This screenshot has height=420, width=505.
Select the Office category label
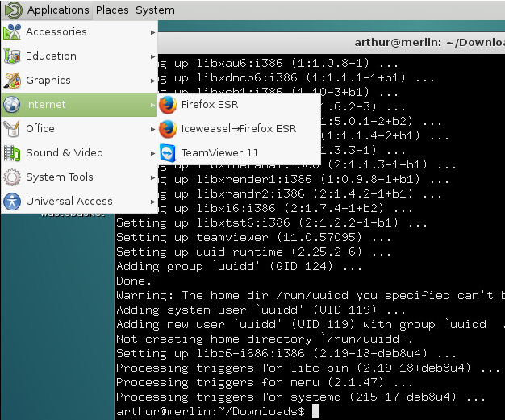pyautogui.click(x=40, y=128)
